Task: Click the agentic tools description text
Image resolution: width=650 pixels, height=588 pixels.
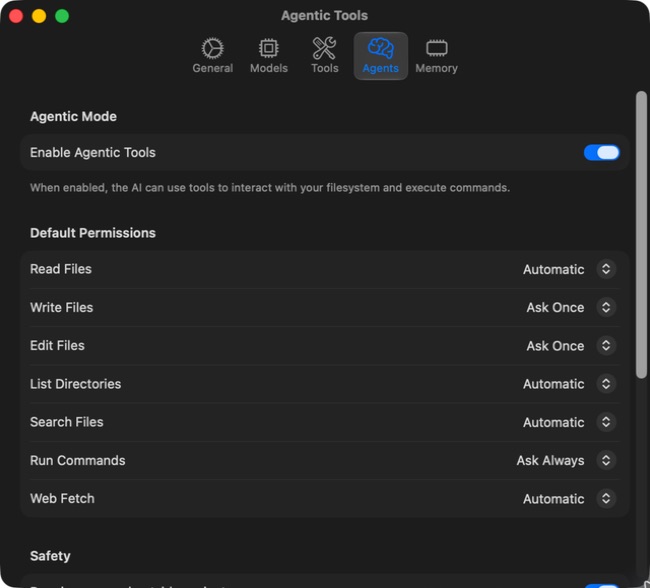Action: [x=270, y=188]
